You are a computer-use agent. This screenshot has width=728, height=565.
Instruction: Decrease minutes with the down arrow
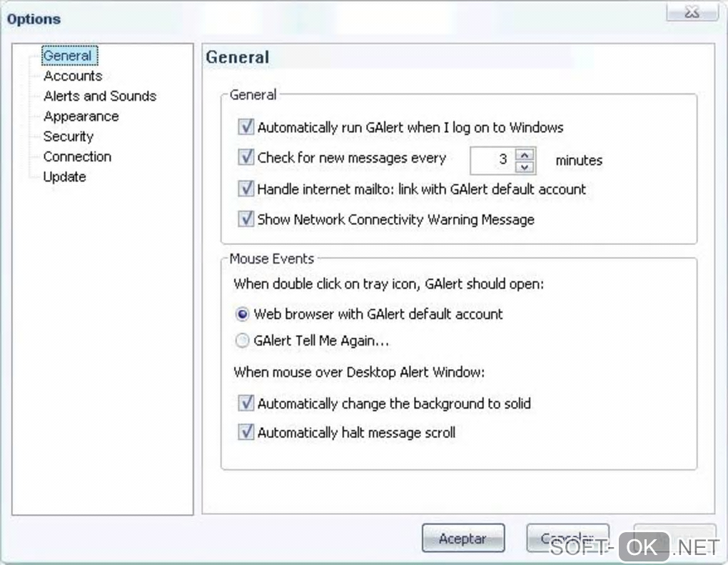[525, 166]
